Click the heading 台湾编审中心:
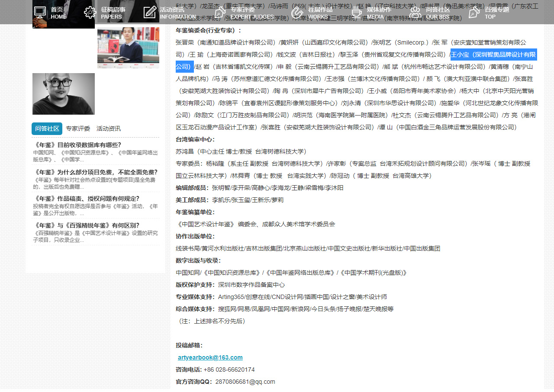This screenshot has height=392, width=554. [195, 139]
